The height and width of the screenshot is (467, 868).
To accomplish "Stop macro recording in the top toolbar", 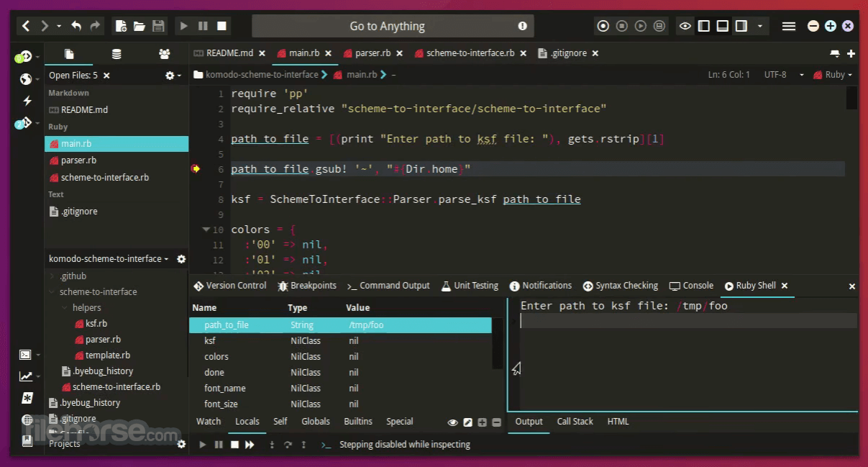I will coord(622,26).
